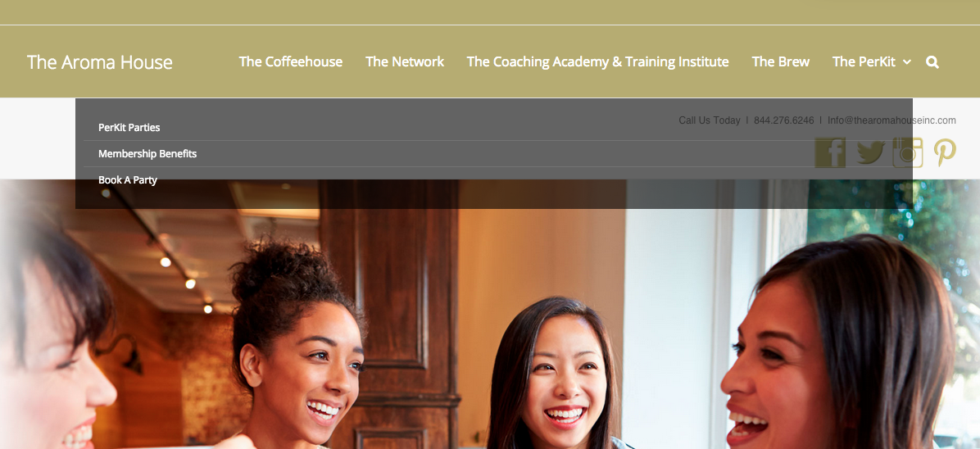Viewport: 980px width, 449px height.
Task: Collapse The PerKit dropdown chevron
Action: point(907,62)
